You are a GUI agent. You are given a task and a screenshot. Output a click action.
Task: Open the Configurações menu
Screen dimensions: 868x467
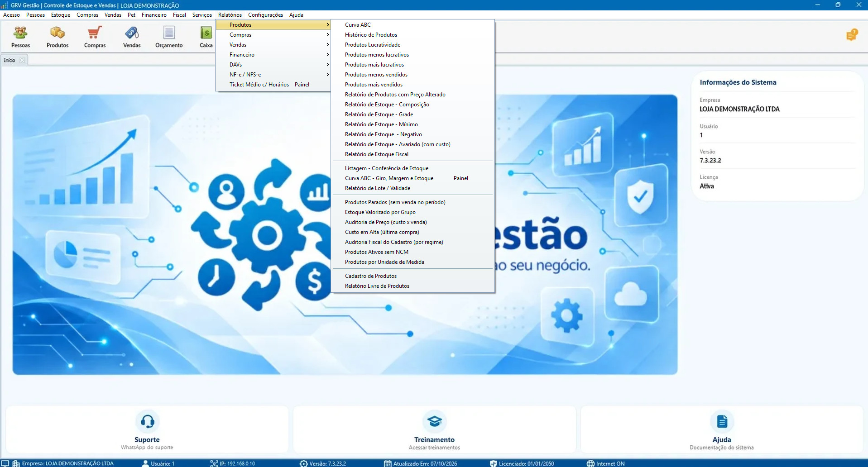(265, 15)
